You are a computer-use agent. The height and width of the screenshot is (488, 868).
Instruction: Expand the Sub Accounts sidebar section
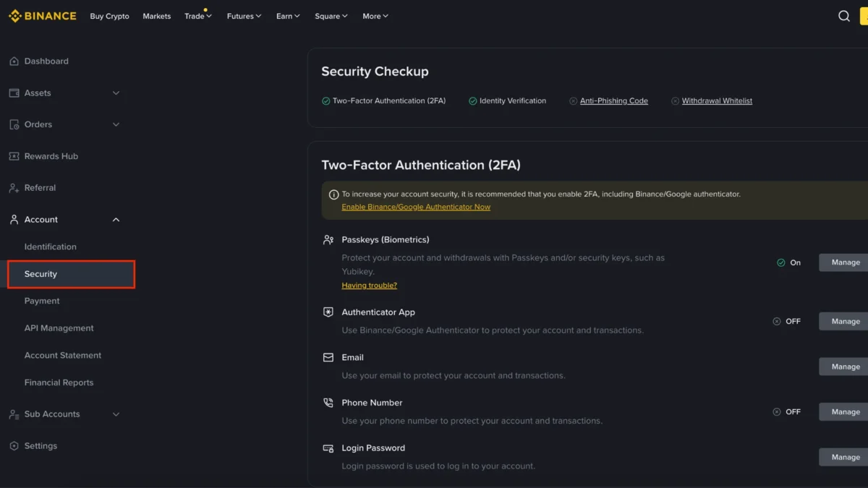pyautogui.click(x=116, y=414)
